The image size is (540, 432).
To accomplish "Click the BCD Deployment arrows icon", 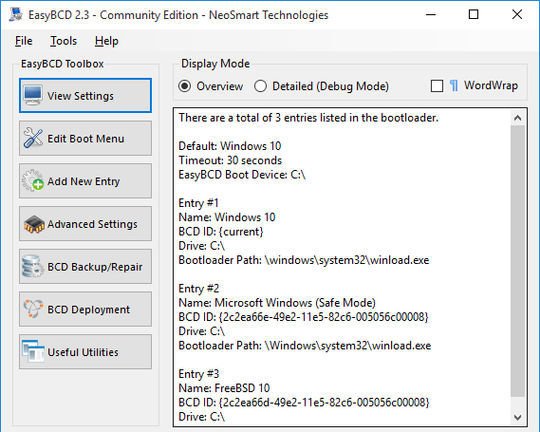I will 33,309.
